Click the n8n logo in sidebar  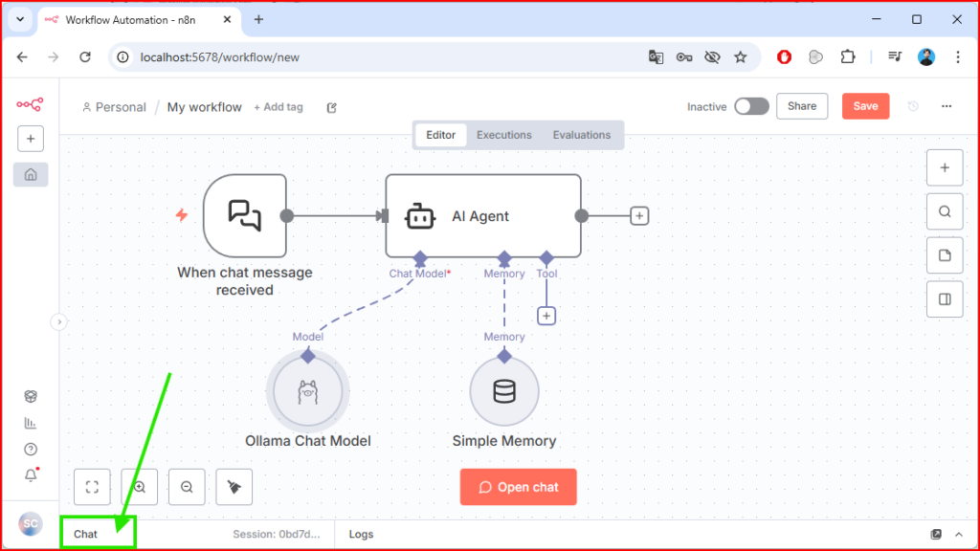click(x=30, y=104)
